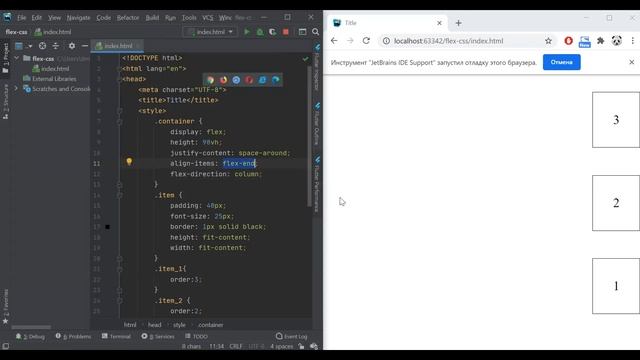Open Project panel settings via the gear icon
This screenshot has width=640, height=360.
(72, 46)
